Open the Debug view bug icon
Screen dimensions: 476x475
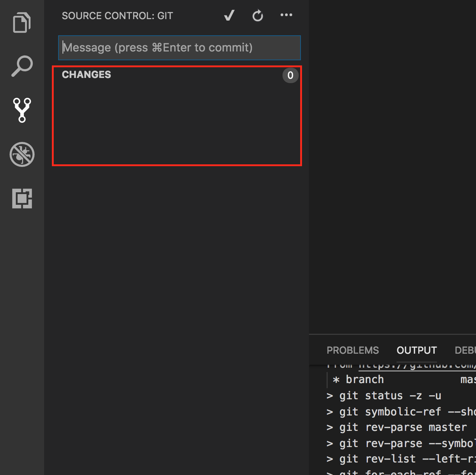[22, 154]
